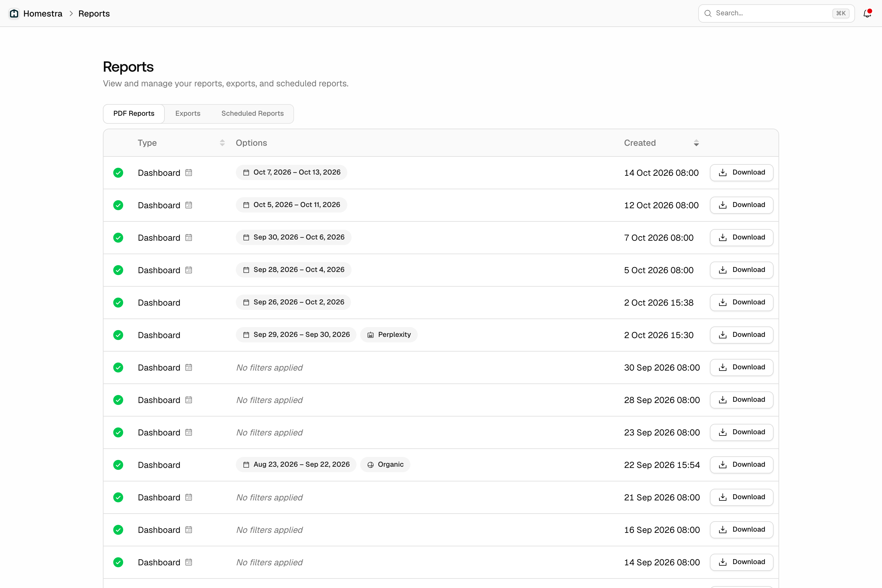Click the 'Options' column header
Image resolution: width=882 pixels, height=588 pixels.
251,143
